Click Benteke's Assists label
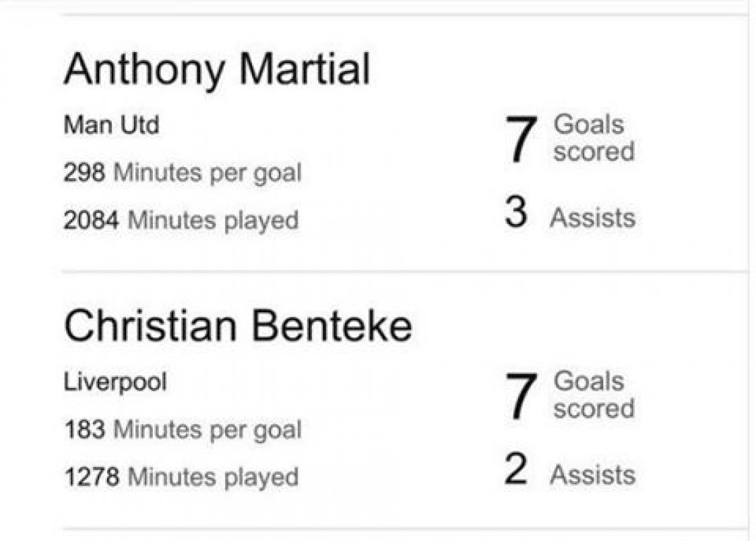756x541 pixels. [593, 474]
